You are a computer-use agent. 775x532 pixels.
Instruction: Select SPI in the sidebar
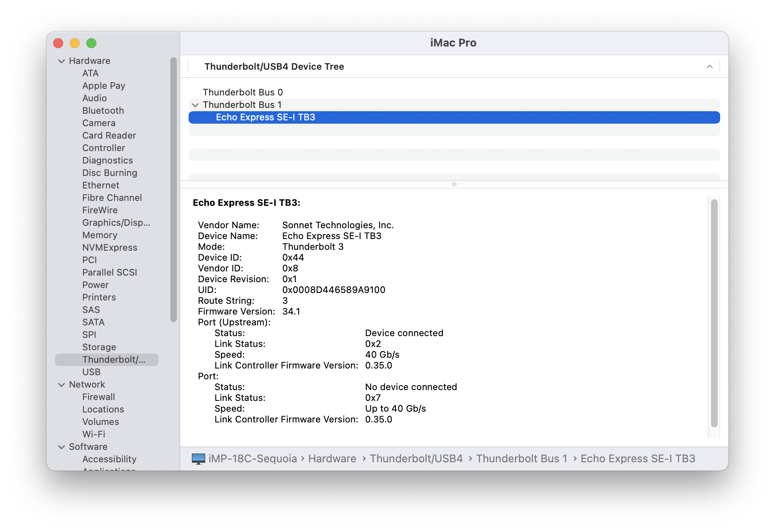[x=89, y=335]
